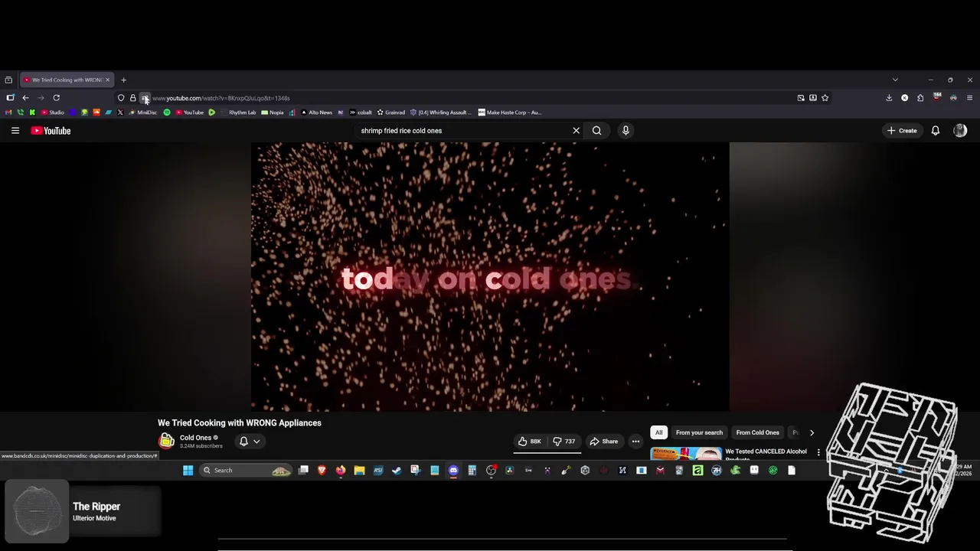Go to YouTube home via logo

point(51,131)
